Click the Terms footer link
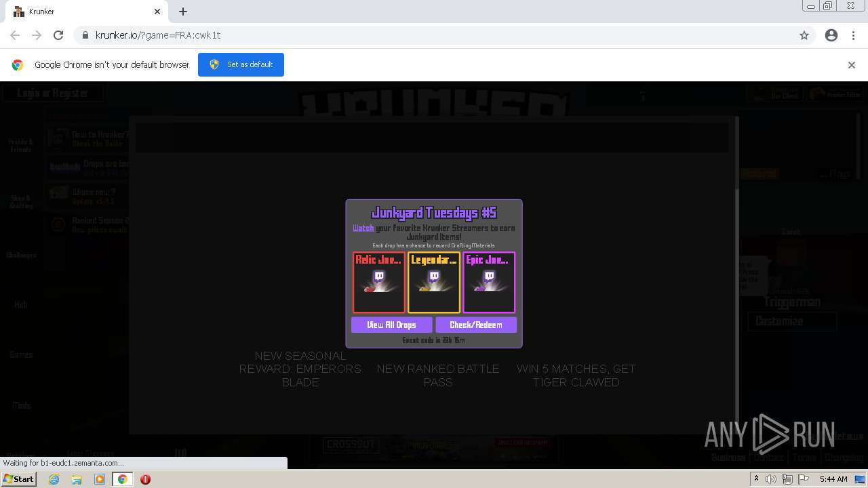This screenshot has height=488, width=868. [x=805, y=457]
